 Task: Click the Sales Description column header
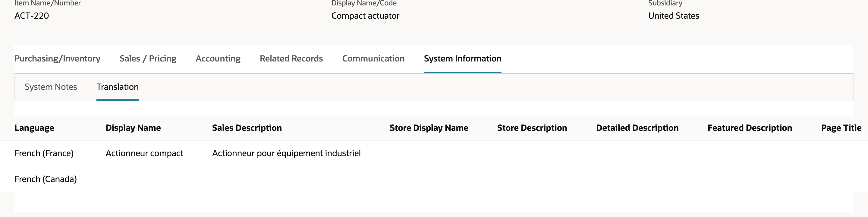pyautogui.click(x=247, y=128)
